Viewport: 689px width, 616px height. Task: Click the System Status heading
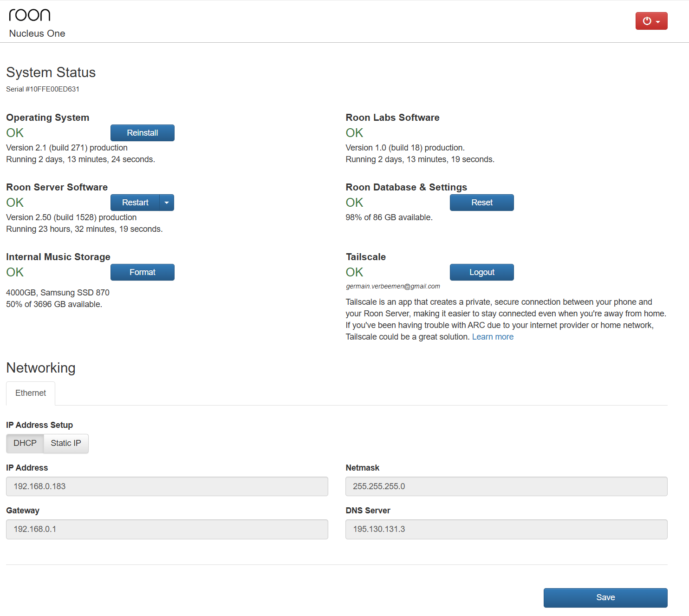point(51,72)
